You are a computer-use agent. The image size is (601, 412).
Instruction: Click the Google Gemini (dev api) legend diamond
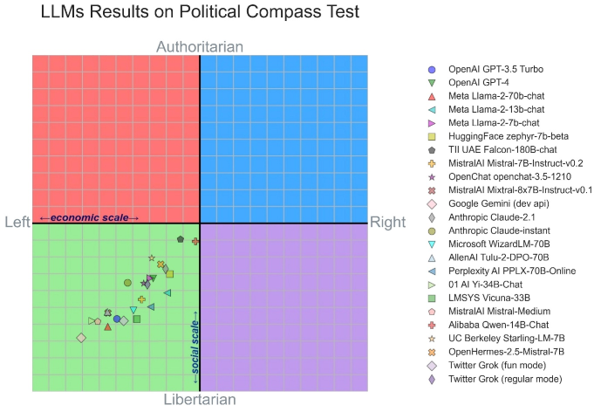pos(432,204)
